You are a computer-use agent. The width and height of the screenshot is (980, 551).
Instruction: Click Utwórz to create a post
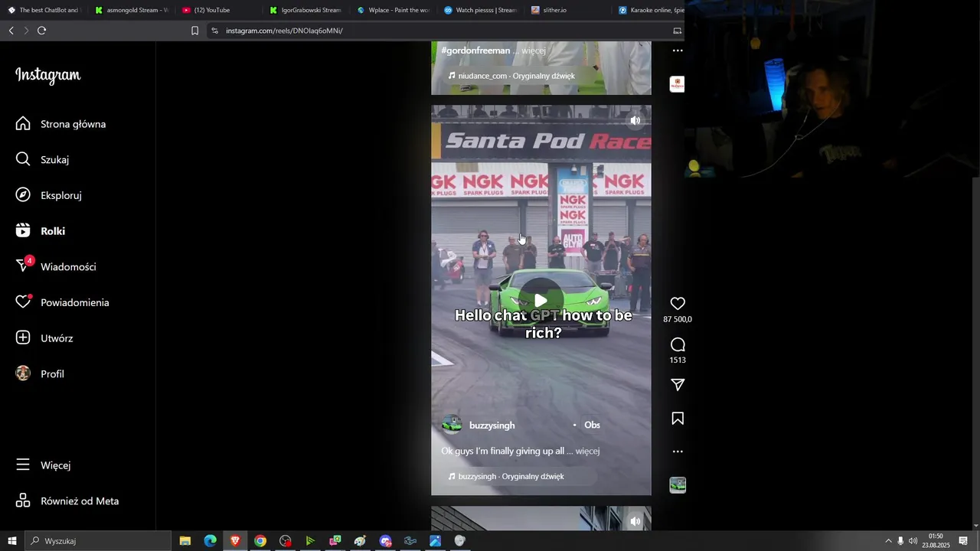coord(44,338)
